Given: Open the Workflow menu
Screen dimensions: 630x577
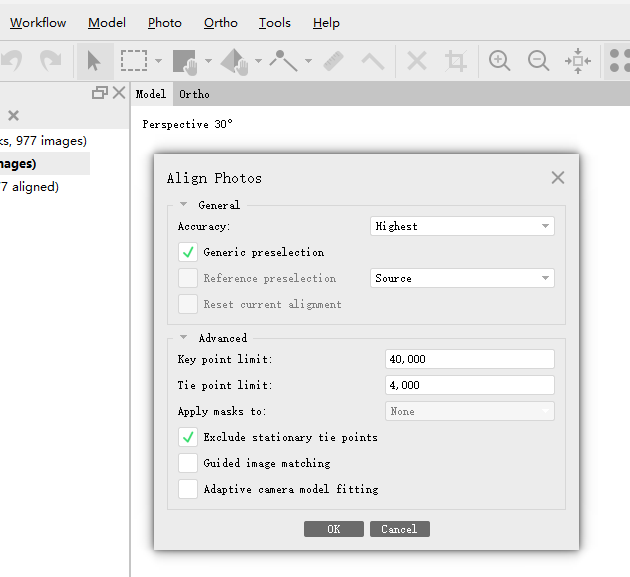Looking at the screenshot, I should 38,22.
